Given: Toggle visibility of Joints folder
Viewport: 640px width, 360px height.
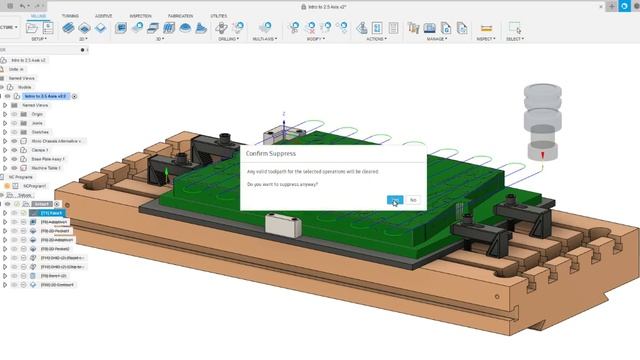Looking at the screenshot, I should click(14, 123).
